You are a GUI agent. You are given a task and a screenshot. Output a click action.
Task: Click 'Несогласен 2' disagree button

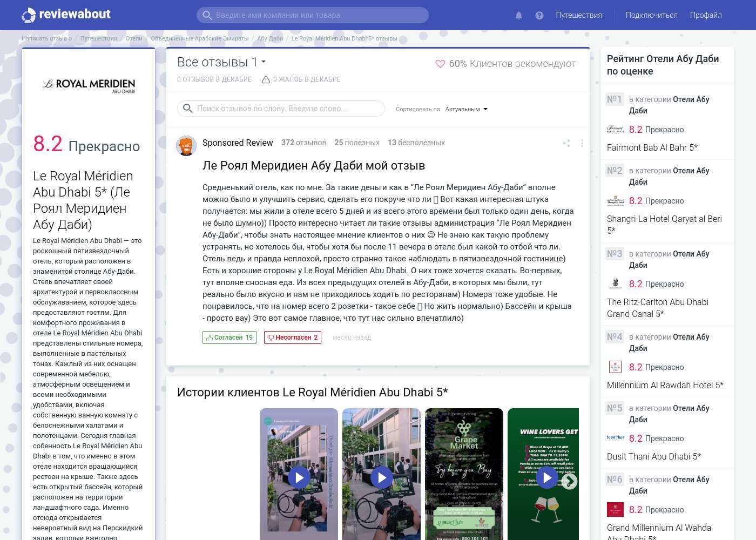coord(292,337)
